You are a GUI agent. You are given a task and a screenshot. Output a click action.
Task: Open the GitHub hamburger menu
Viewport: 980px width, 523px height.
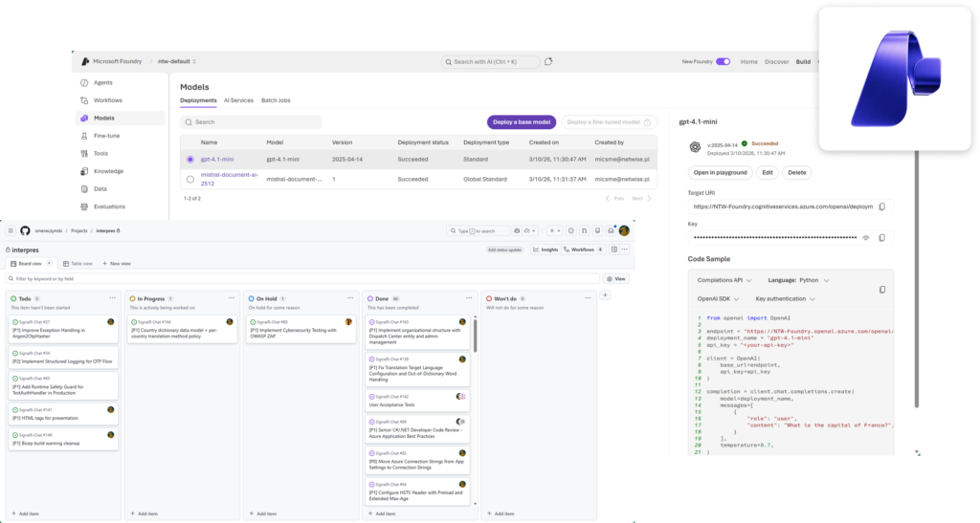(x=11, y=230)
